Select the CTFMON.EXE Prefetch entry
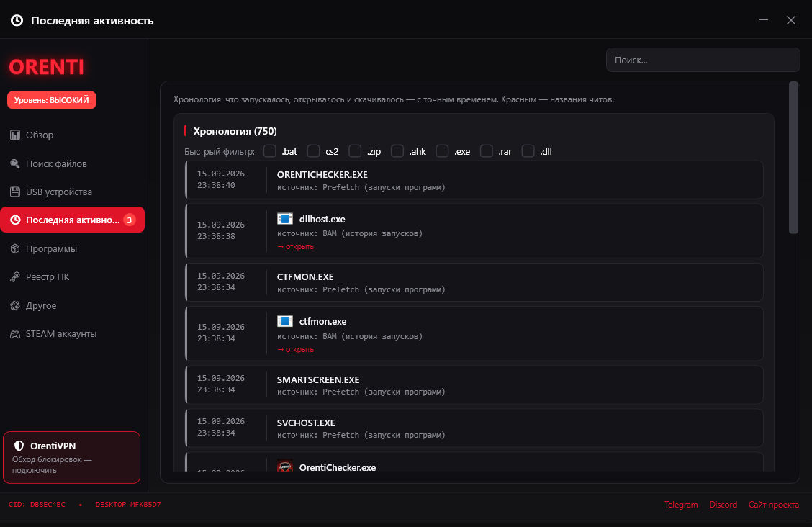This screenshot has width=812, height=527. click(474, 282)
